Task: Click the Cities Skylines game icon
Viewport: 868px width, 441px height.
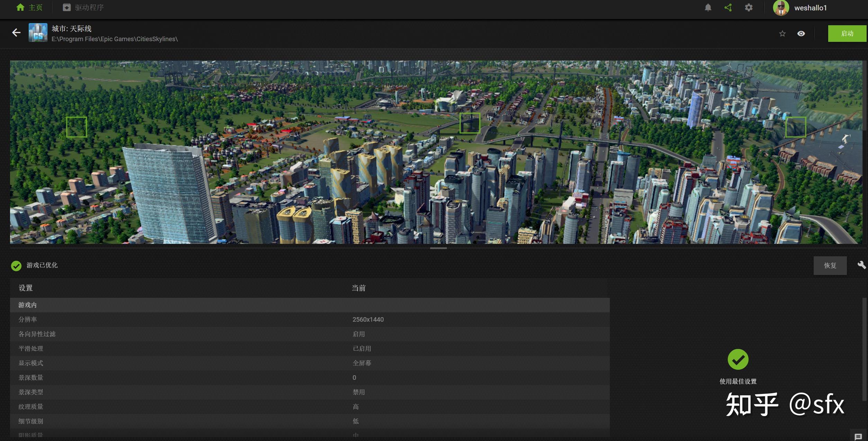Action: (38, 33)
